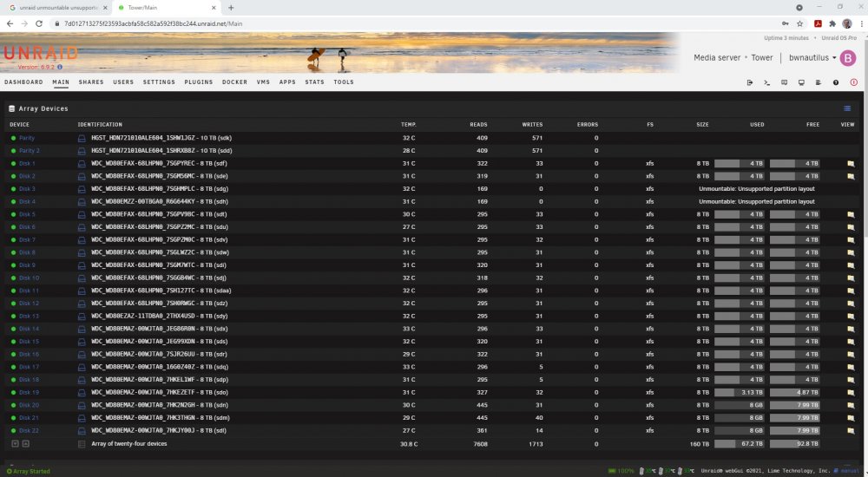Open the bwnautilus account dropdown

[x=812, y=57]
